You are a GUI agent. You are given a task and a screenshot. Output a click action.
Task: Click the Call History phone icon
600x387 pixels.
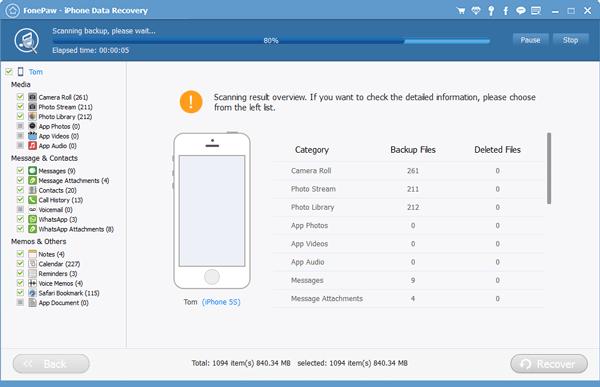point(33,200)
